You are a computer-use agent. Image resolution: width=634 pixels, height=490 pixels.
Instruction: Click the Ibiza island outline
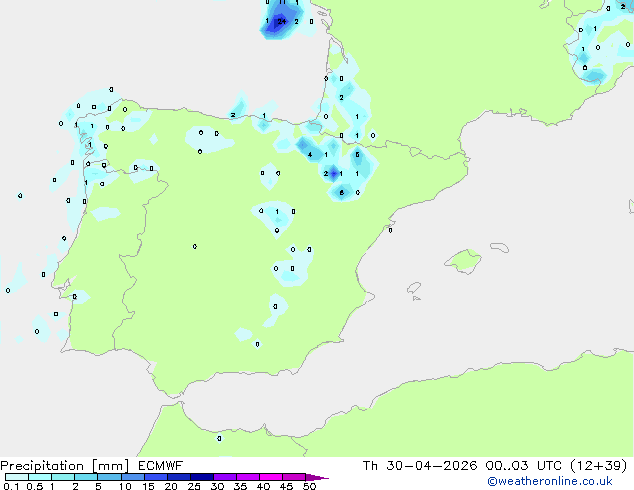[x=414, y=288]
